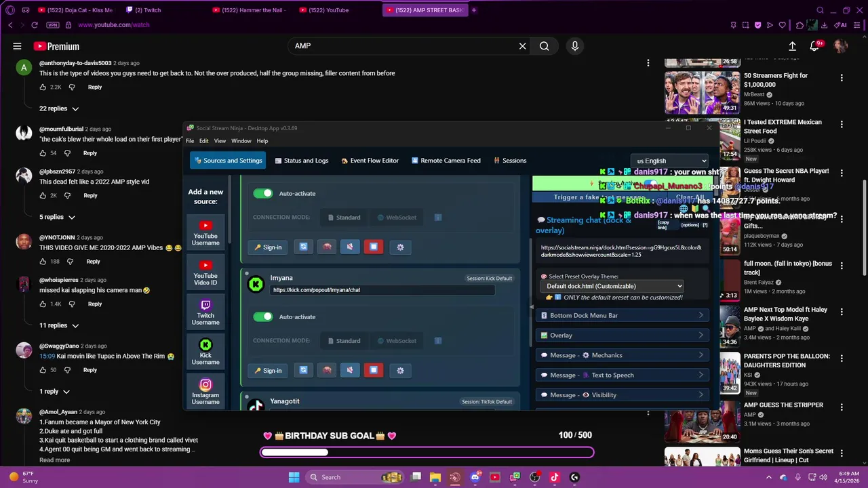Screen dimensions: 868x488
Task: Open YouTube notifications bell
Action: point(814,46)
